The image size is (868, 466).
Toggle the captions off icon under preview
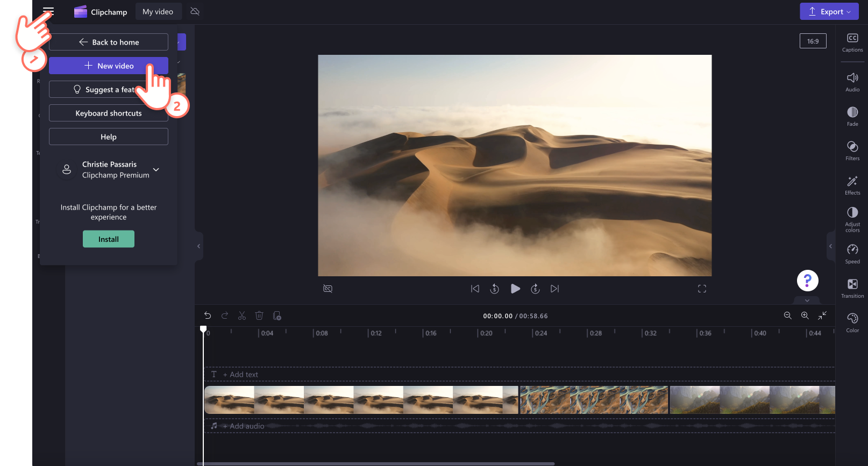[x=328, y=289]
